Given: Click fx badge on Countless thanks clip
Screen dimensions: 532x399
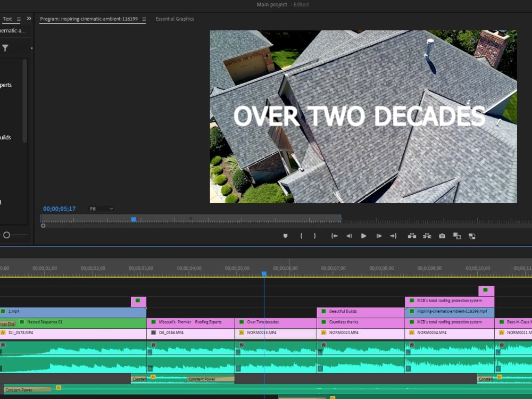Looking at the screenshot, I should click(323, 322).
